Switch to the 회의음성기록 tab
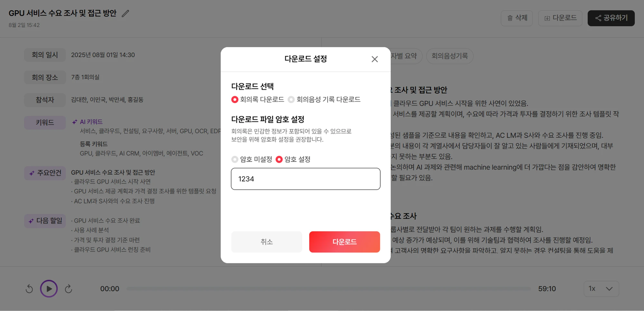Viewport: 644px width, 311px height. [450, 56]
